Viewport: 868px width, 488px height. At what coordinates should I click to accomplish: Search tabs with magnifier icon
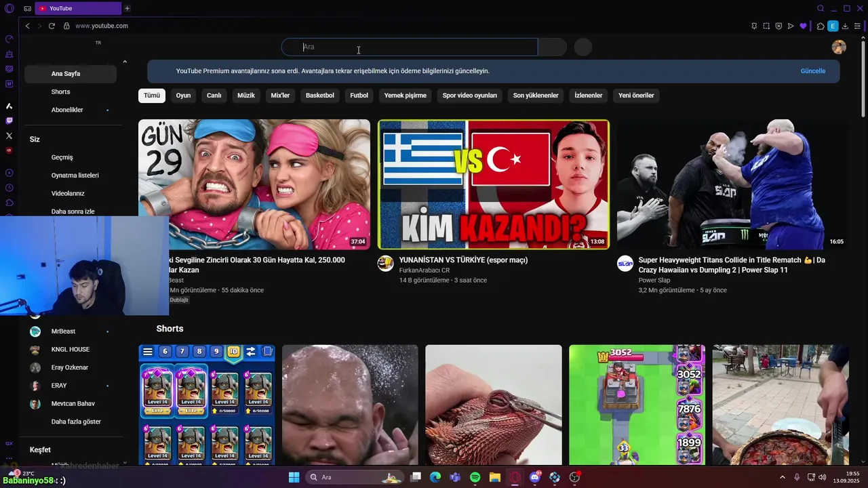pyautogui.click(x=821, y=8)
